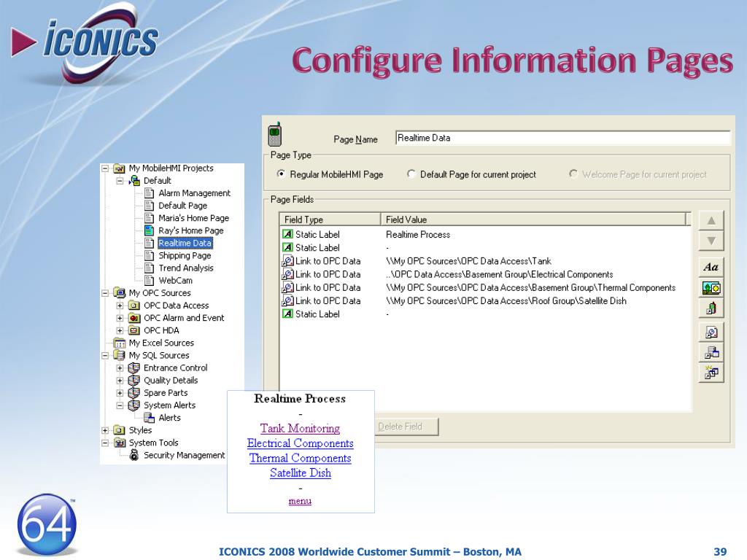Click the toolbar button just below the link to OPC data button

click(x=711, y=352)
